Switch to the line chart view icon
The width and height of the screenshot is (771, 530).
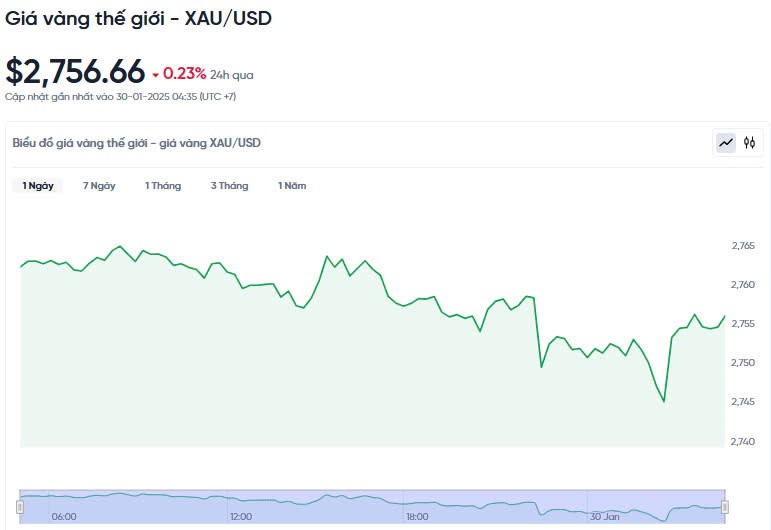[x=725, y=143]
